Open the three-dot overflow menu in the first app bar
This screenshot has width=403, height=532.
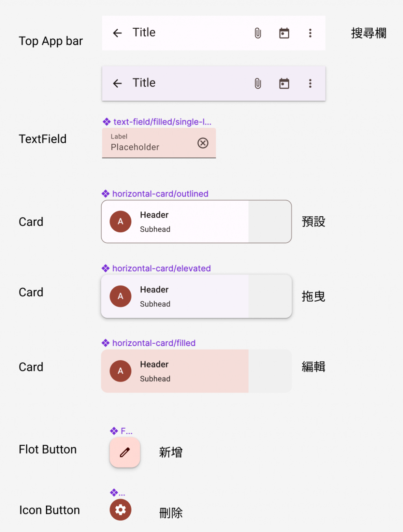coord(310,33)
